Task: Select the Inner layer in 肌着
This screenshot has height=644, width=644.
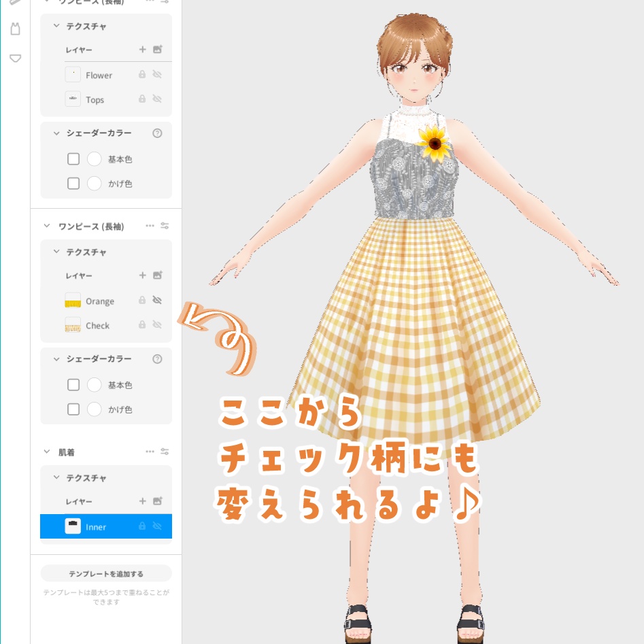Action: click(96, 526)
